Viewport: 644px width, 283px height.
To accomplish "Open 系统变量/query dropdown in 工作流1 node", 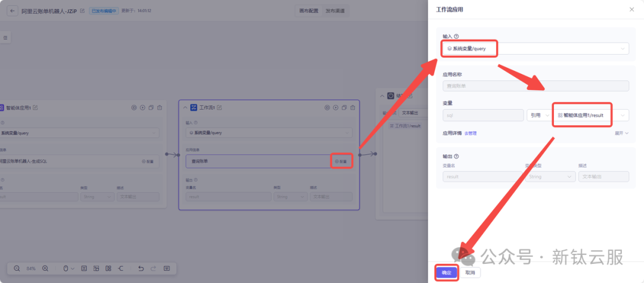I will tap(269, 132).
